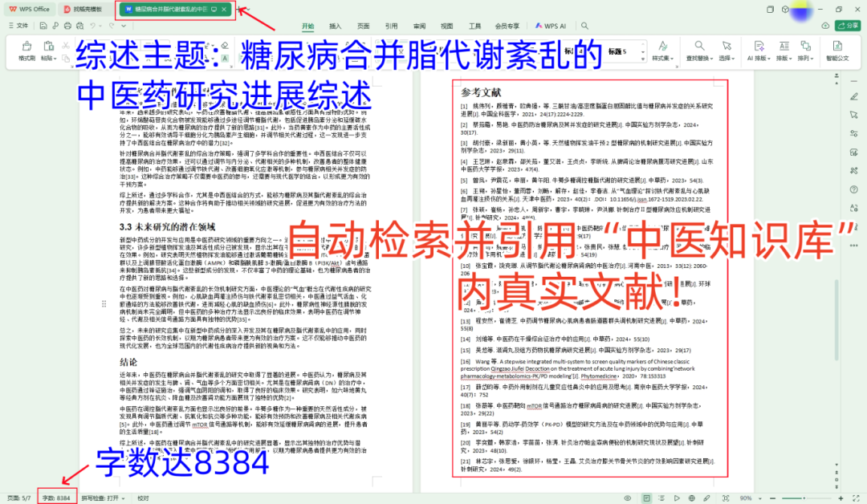867x504 pixels.
Task: Click the Paste (粘贴) clipboard icon
Action: (48, 46)
